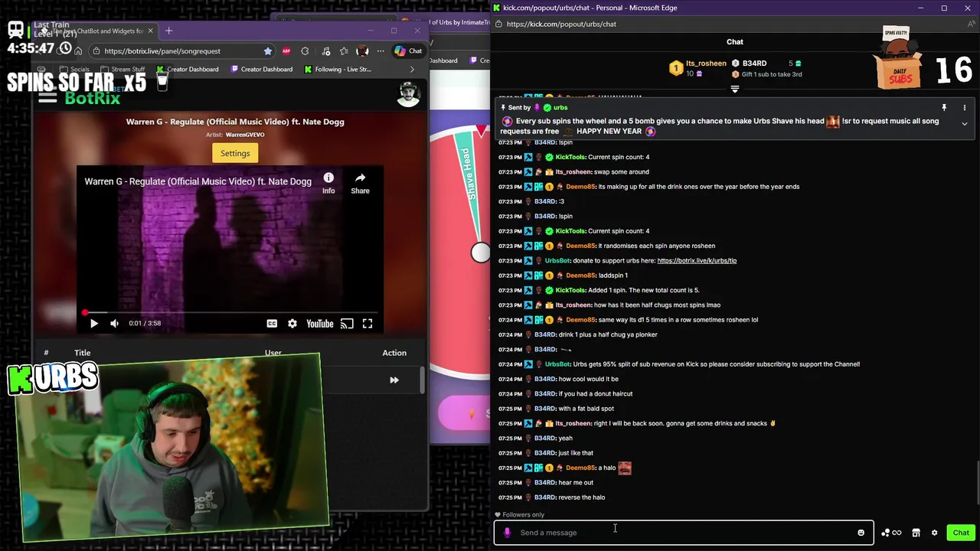Open the channel points infinity icon

(x=891, y=533)
